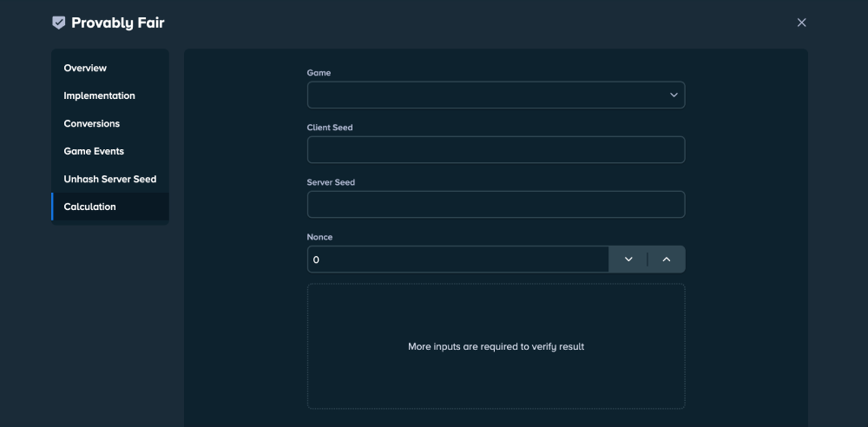Focus the Client Seed input field
The image size is (868, 427).
coord(496,149)
